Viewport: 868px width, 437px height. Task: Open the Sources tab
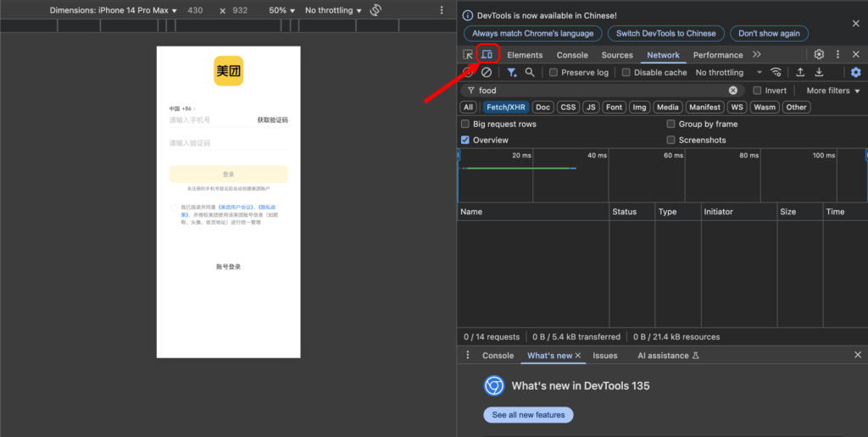point(617,55)
